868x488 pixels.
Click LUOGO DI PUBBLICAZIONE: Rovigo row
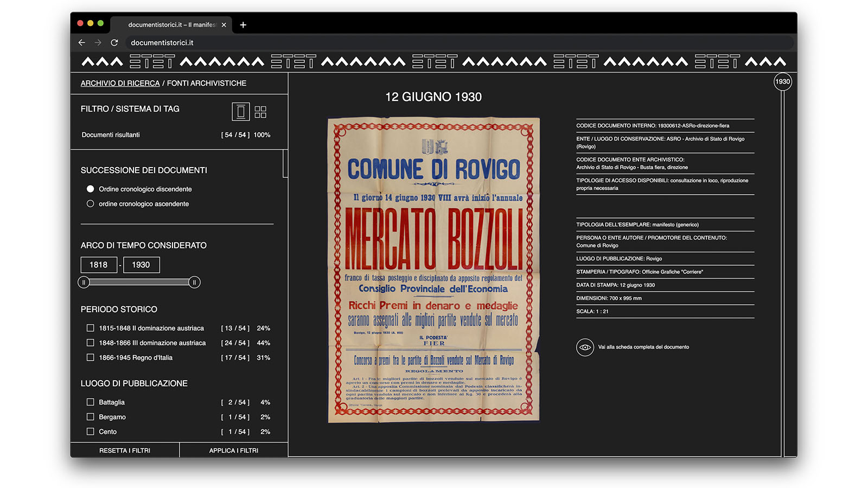(x=665, y=259)
